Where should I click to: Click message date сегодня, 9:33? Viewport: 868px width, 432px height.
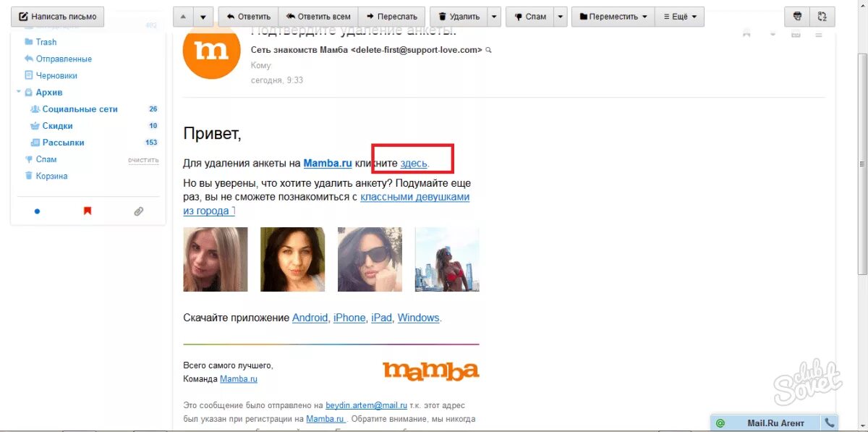[x=277, y=80]
